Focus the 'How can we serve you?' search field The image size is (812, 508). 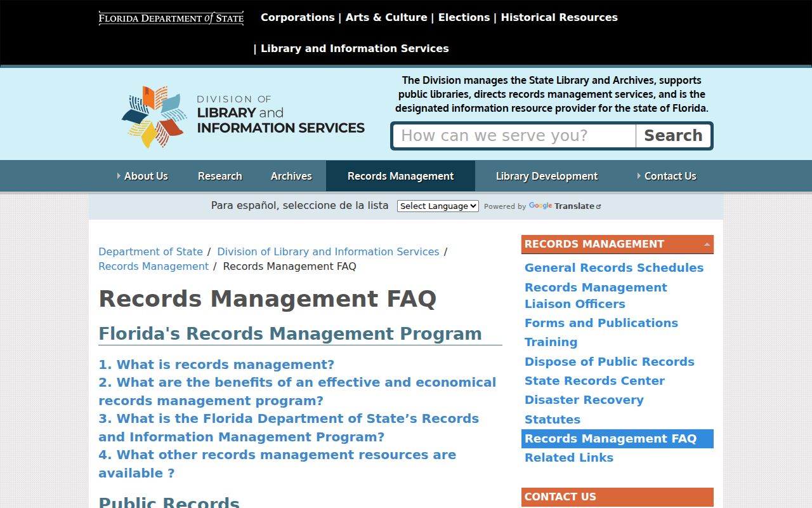point(514,136)
